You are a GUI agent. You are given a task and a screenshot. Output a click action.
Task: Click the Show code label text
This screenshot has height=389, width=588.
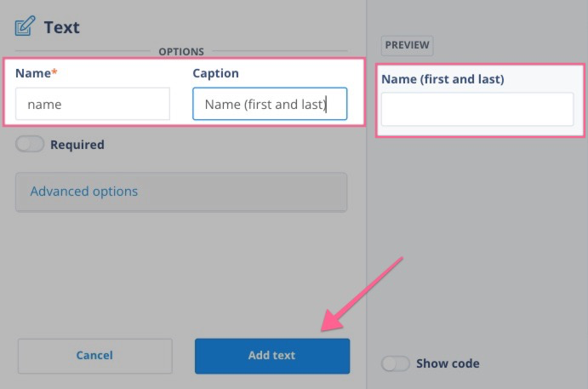tap(448, 363)
